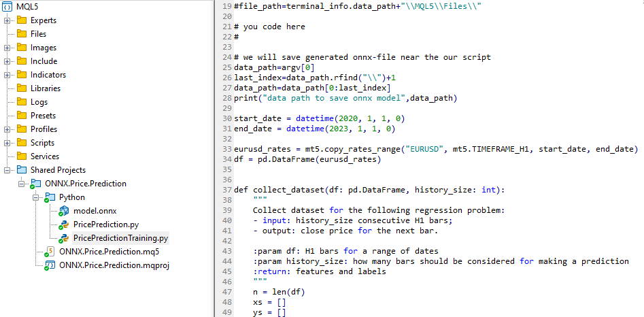Open PricePrediction.py in the editor
This screenshot has width=644, height=317.
tap(105, 224)
